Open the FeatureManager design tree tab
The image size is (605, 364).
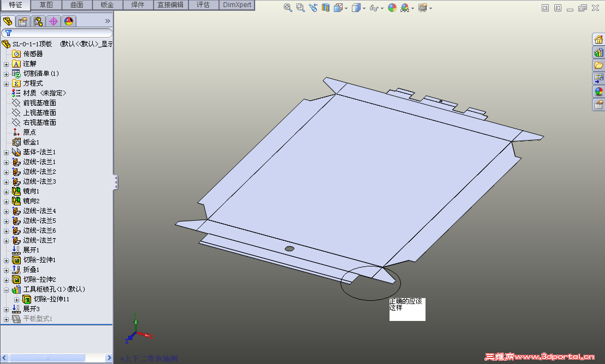[x=8, y=21]
